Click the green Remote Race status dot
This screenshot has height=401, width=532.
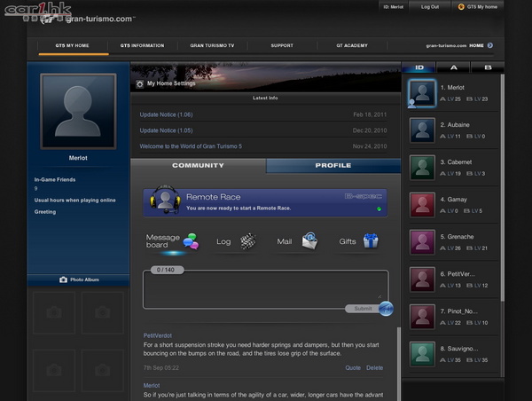tap(379, 208)
